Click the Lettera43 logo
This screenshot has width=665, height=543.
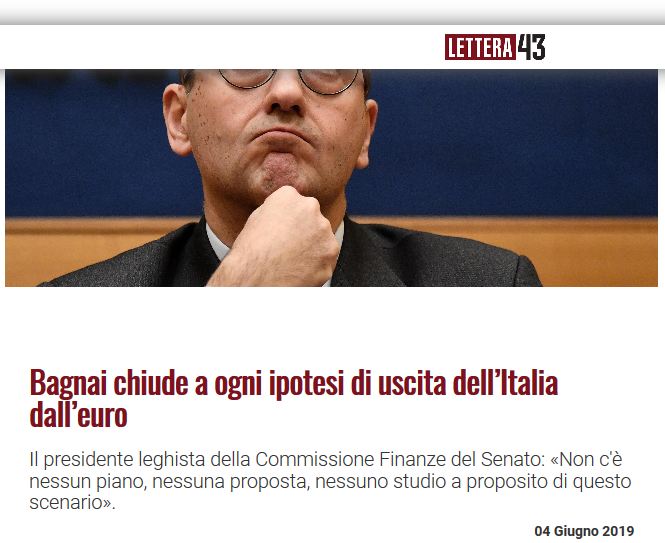[x=495, y=47]
